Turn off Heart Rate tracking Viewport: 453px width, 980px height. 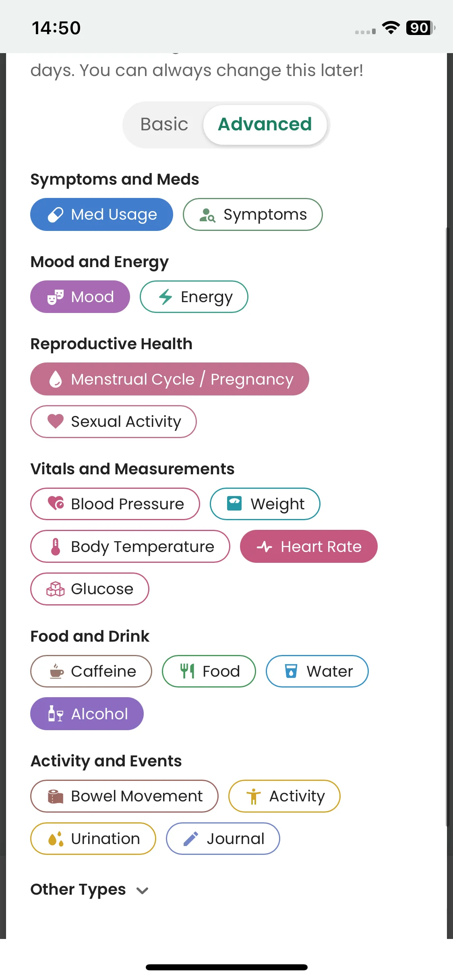(308, 547)
